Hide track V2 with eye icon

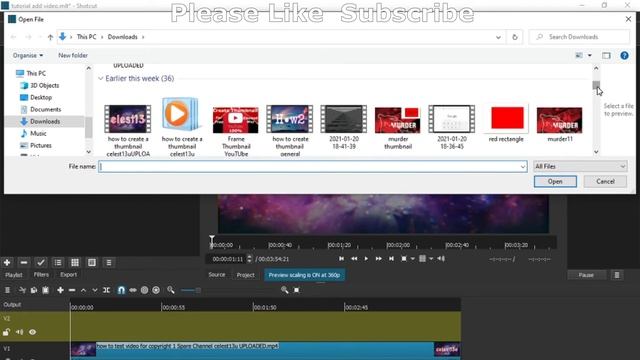pos(33,332)
